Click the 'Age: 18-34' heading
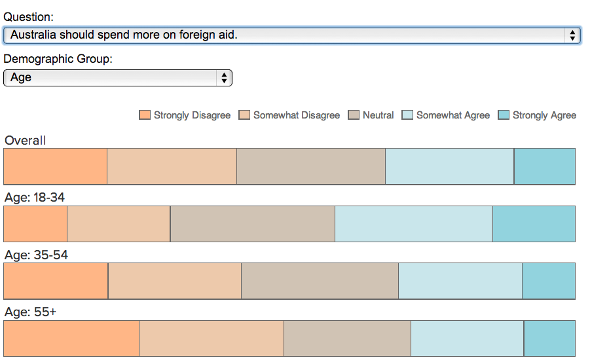 (x=35, y=198)
